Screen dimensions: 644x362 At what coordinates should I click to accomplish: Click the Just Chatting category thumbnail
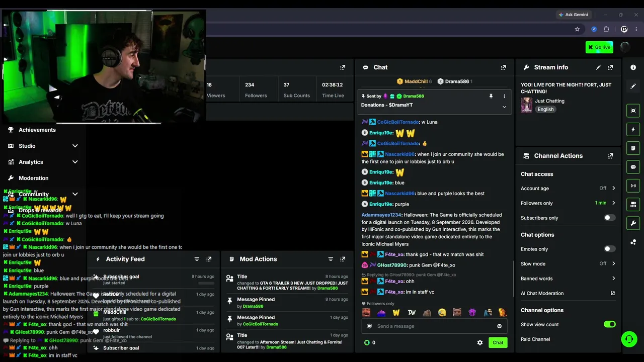527,105
